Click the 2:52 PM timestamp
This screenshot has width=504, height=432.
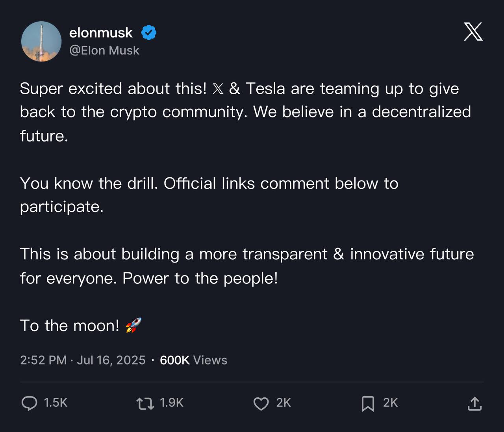tap(43, 360)
